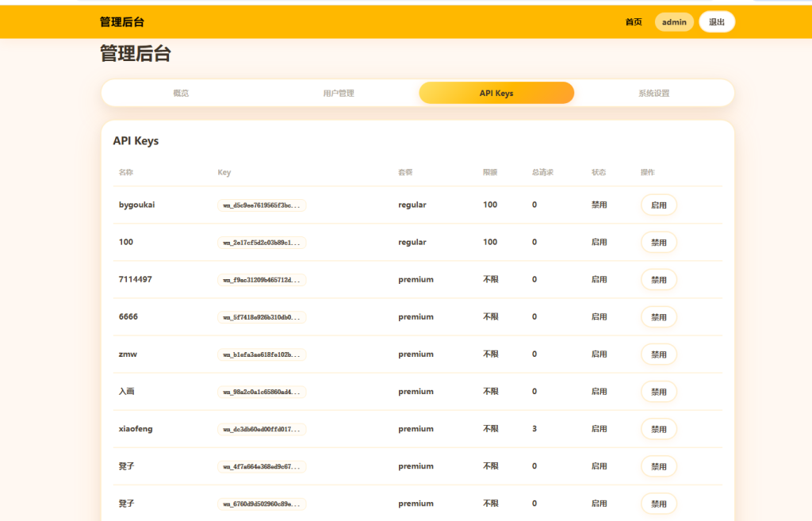This screenshot has width=812, height=521.
Task: Open the 概览 overview tab
Action: coord(181,94)
